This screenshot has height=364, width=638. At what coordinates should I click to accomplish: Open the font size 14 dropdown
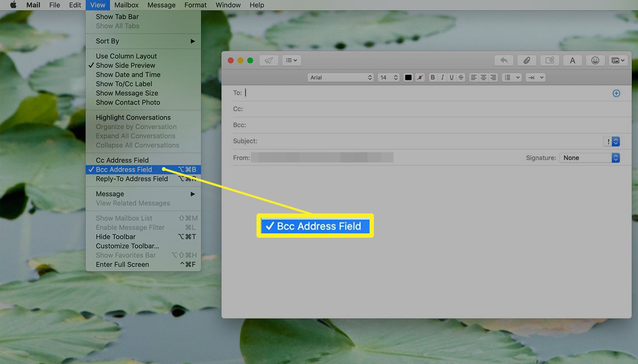coord(388,77)
